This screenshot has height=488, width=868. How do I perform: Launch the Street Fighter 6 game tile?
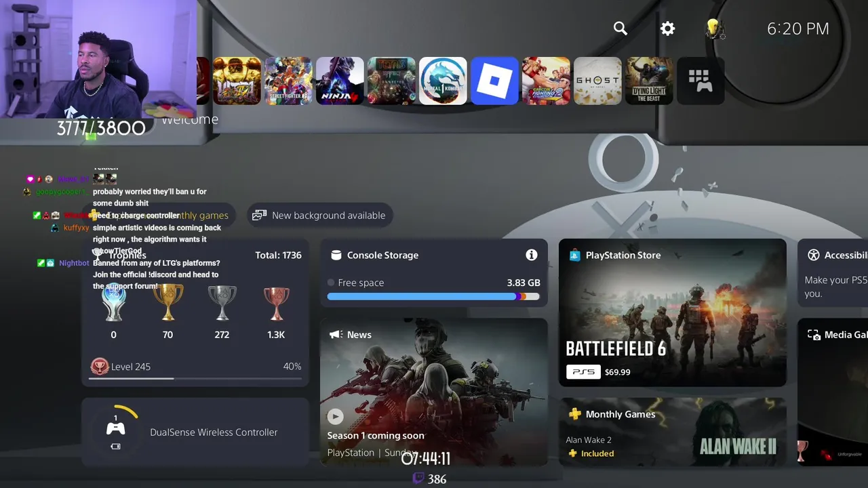[288, 81]
